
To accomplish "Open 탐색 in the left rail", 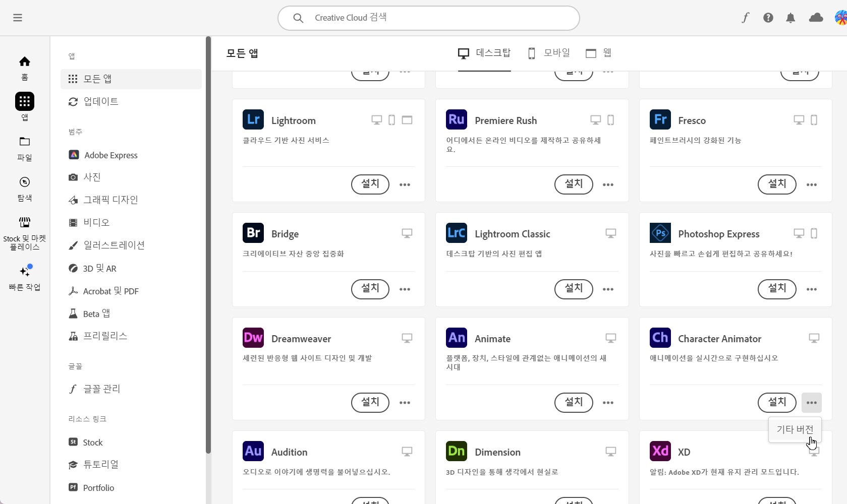I will pyautogui.click(x=25, y=189).
